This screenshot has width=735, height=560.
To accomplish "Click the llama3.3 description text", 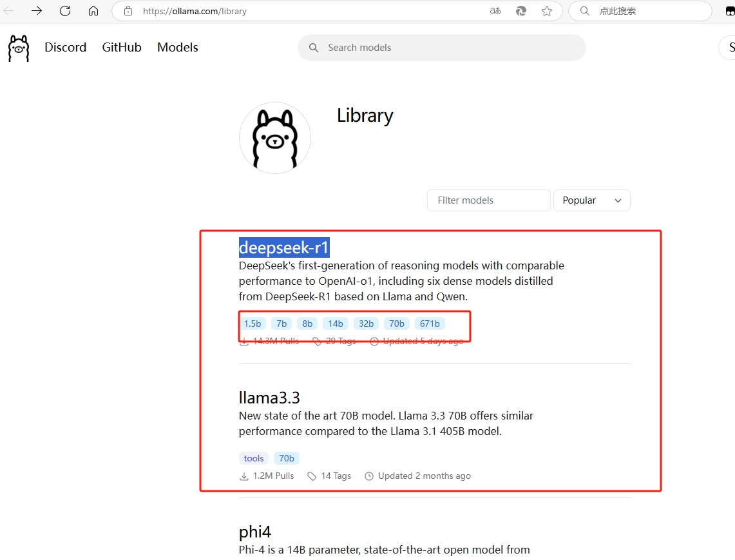I will tap(387, 423).
